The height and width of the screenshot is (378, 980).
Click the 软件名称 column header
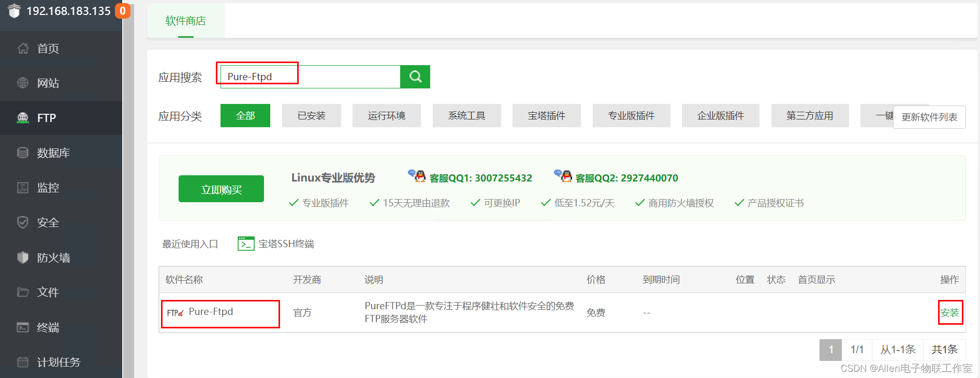click(x=184, y=280)
